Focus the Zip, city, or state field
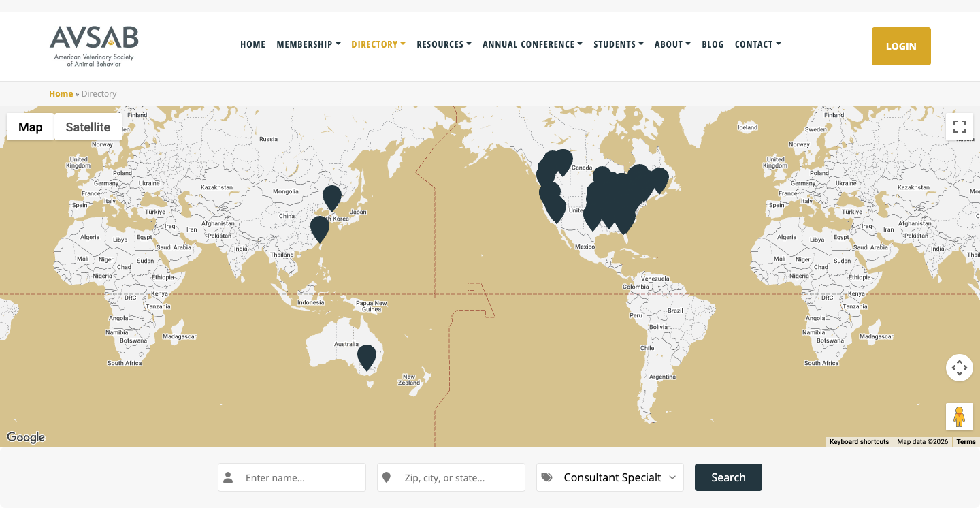This screenshot has width=980, height=508. click(x=451, y=477)
